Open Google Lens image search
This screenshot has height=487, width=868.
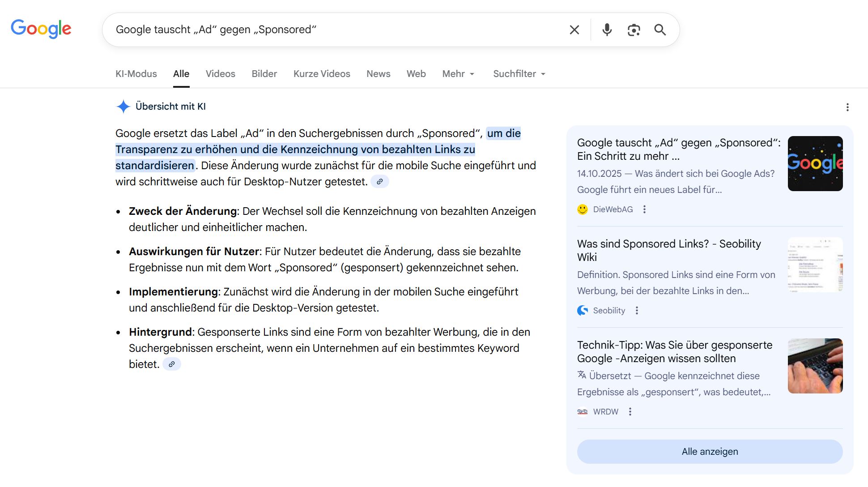tap(634, 30)
